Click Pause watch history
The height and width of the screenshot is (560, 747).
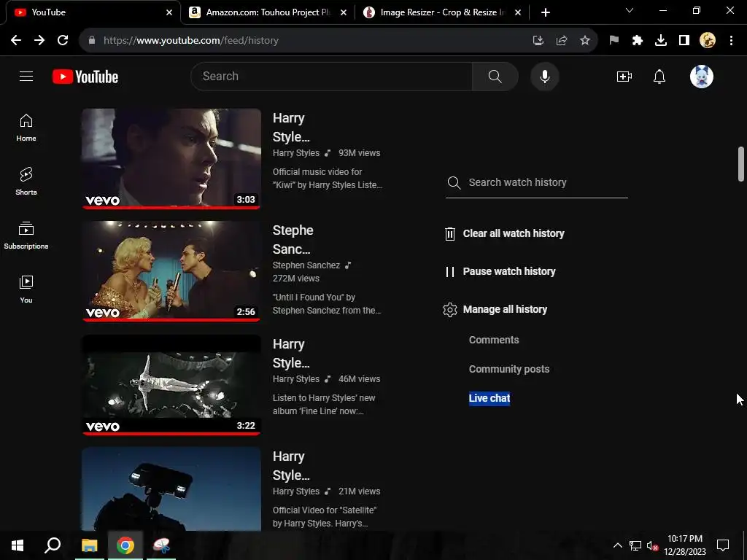coord(500,271)
